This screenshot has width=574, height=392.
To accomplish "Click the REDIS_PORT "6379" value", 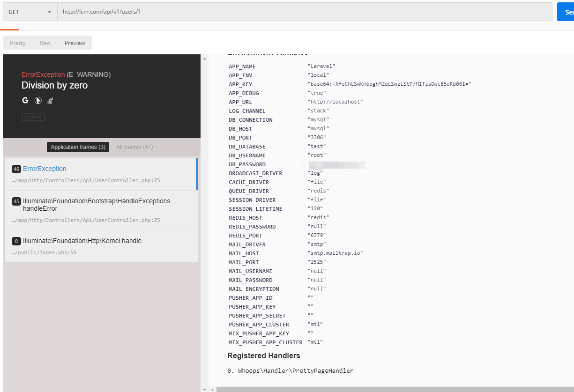I will click(316, 236).
